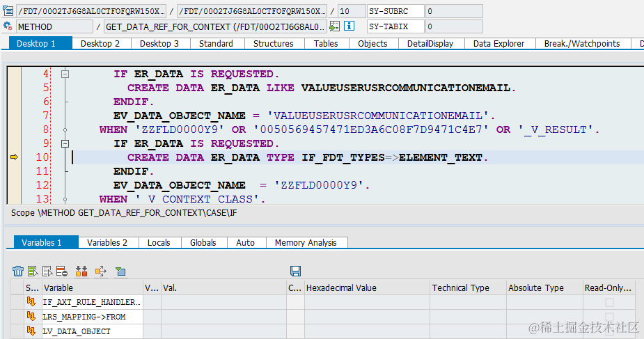Click the second /FDT/ include path field
The height and width of the screenshot is (339, 644).
[x=252, y=11]
